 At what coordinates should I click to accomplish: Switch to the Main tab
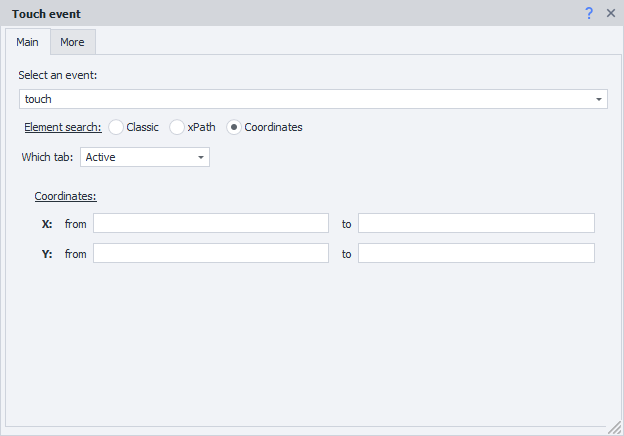[x=28, y=42]
